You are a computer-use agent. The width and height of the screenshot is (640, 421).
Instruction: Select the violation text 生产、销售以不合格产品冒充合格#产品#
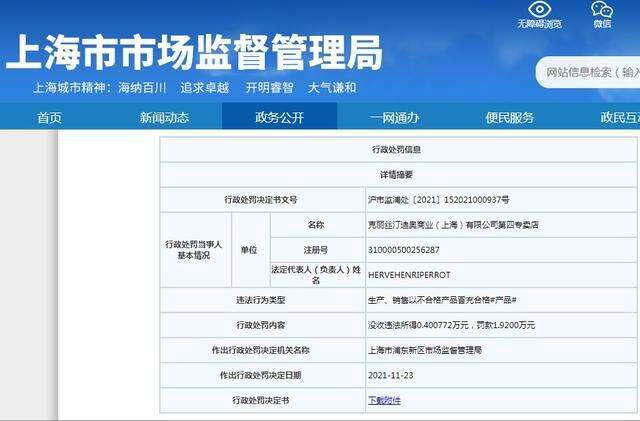[442, 300]
